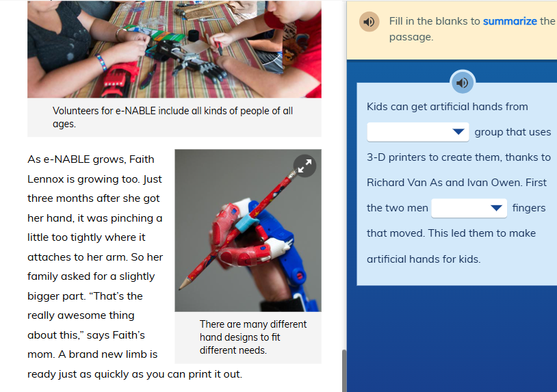Click the caption 'Volunteers for e-NABLE include all kinds'
This screenshot has width=557, height=392.
(x=172, y=117)
